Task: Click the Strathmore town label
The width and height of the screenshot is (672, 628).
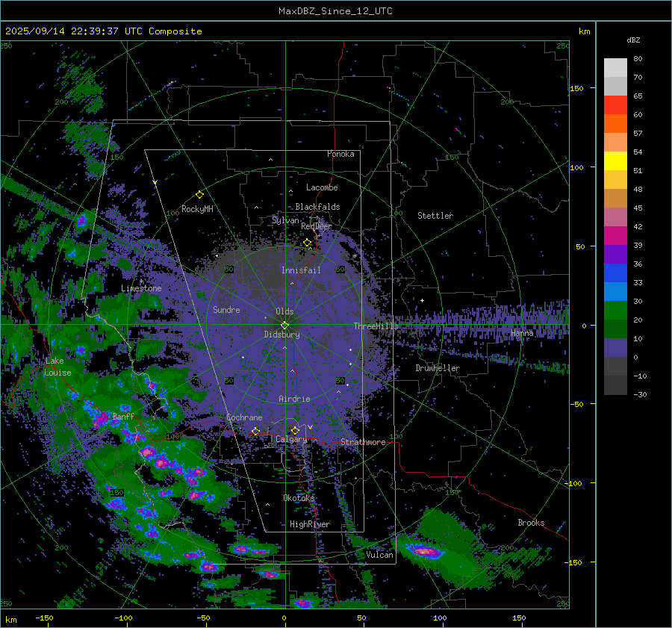Action: (x=363, y=442)
